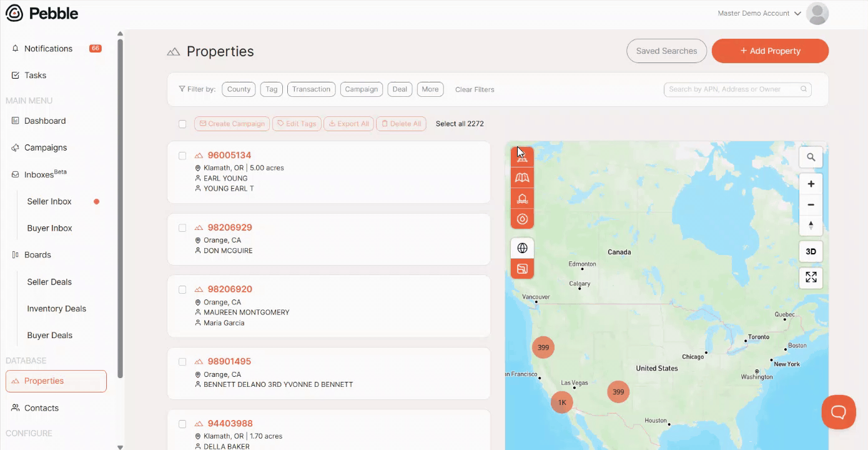
Task: Click Select all 2272 link
Action: [x=460, y=124]
